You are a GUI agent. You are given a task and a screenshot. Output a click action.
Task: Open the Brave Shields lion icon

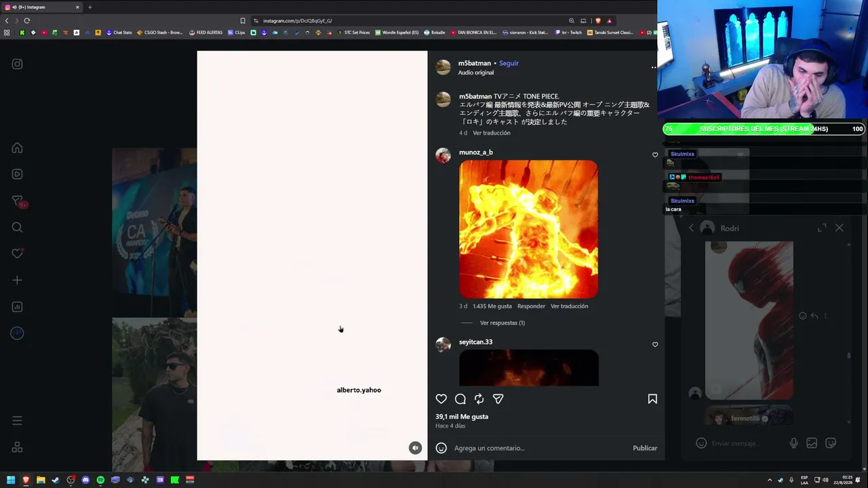tap(598, 21)
